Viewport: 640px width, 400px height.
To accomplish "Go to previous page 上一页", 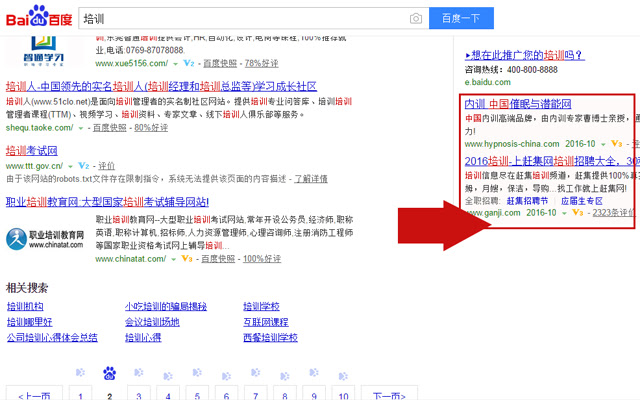I will 34,393.
